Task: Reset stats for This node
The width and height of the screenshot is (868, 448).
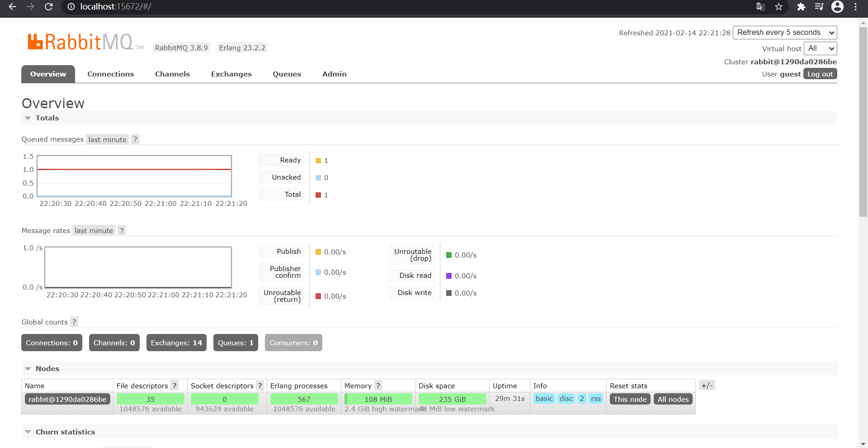Action: [x=630, y=399]
